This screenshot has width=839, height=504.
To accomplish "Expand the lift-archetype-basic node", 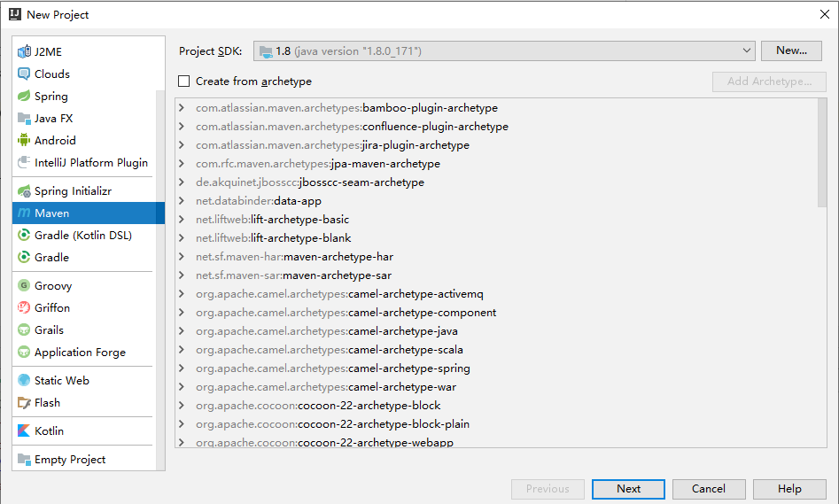I will click(182, 220).
